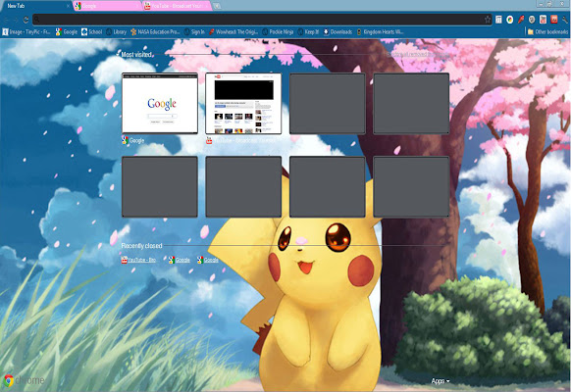Open the Image - TinyPic bookmark
This screenshot has width=571, height=392.
tap(26, 32)
